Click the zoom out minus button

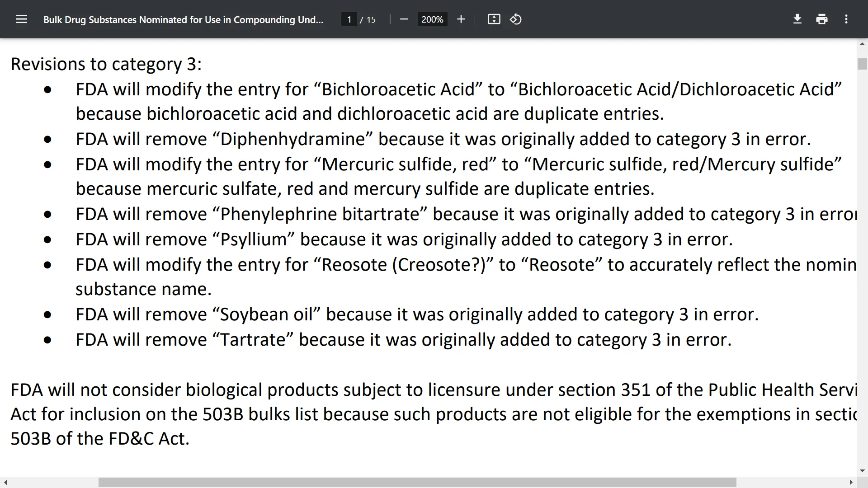click(x=404, y=19)
